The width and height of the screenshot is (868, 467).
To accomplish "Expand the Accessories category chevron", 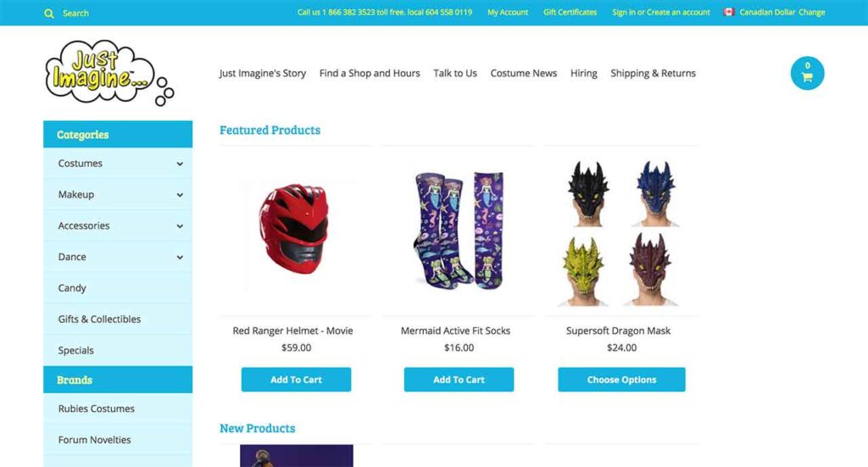I will pos(180,226).
